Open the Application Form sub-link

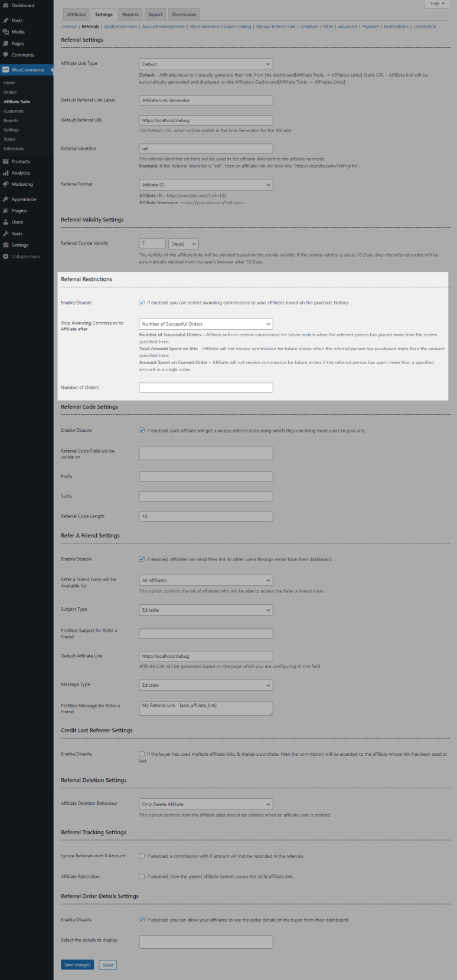click(x=120, y=27)
